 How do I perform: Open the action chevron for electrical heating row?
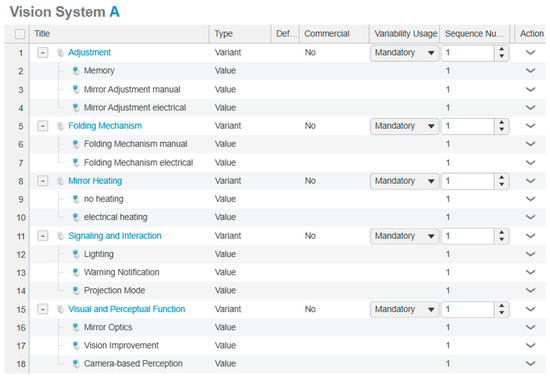coord(531,217)
